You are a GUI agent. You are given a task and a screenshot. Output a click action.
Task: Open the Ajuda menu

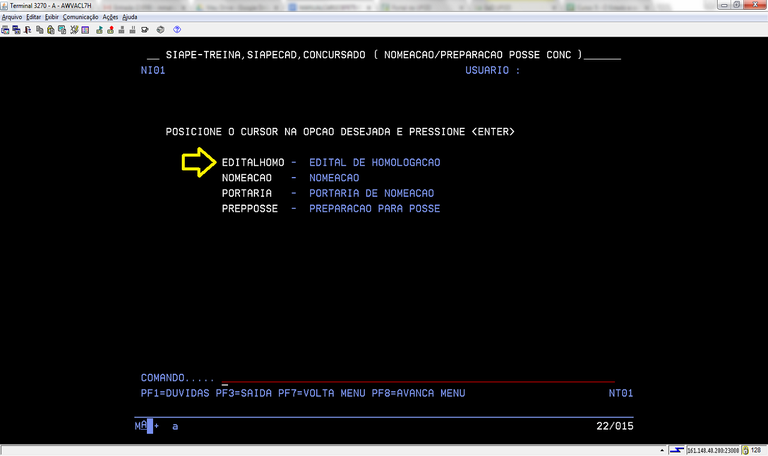(130, 17)
